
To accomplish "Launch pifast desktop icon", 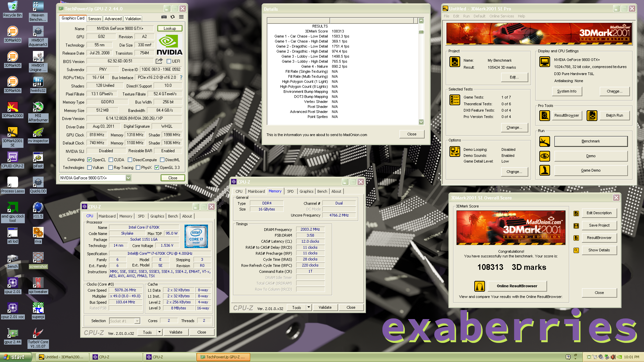I will click(38, 160).
